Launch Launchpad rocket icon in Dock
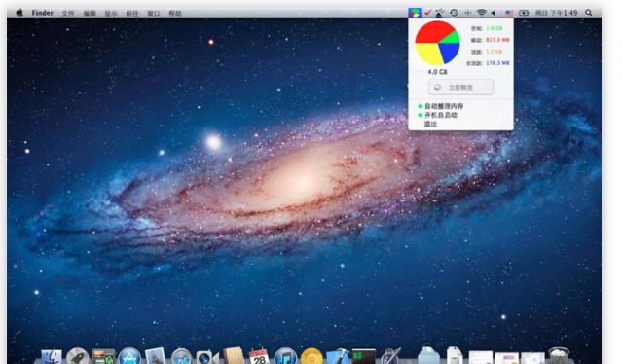 coord(78,356)
